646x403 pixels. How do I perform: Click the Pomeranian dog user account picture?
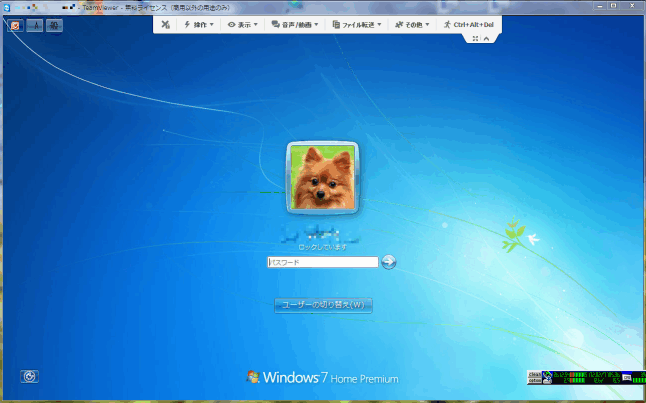click(x=322, y=177)
